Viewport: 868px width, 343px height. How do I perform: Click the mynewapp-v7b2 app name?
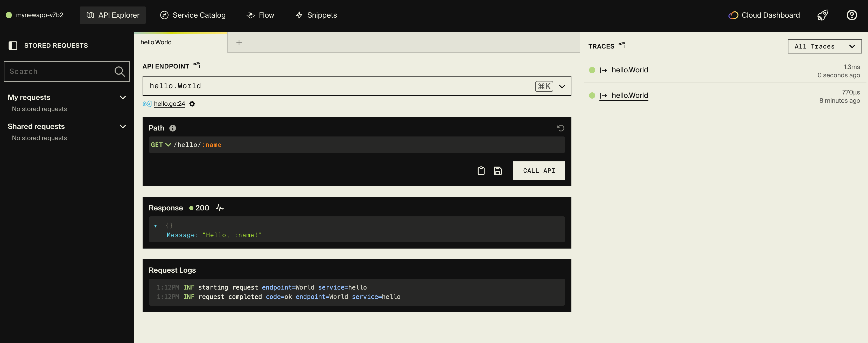(39, 15)
